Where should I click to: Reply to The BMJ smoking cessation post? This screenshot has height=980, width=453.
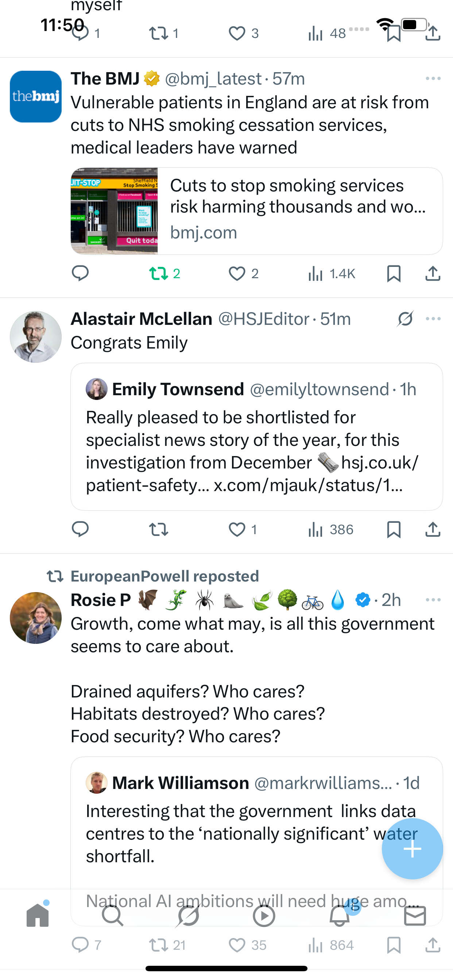[80, 273]
